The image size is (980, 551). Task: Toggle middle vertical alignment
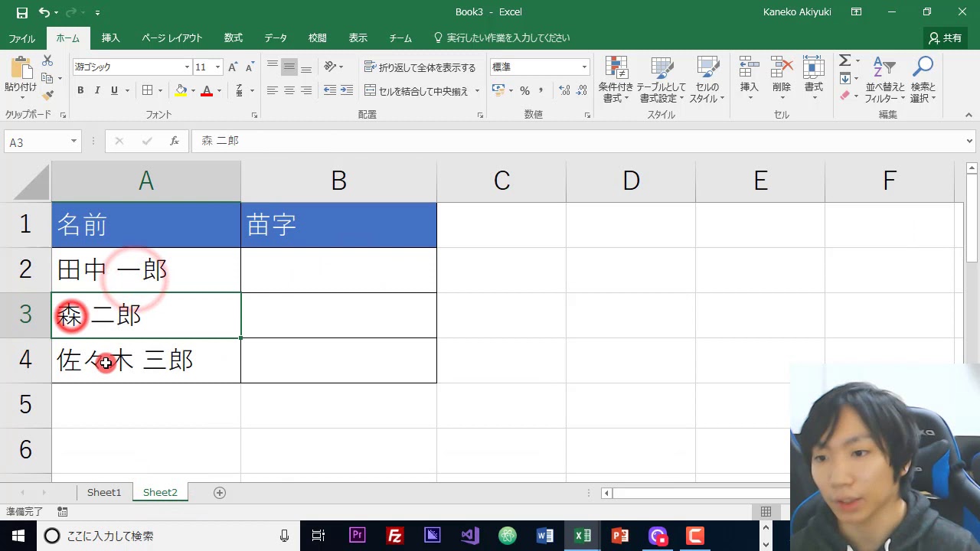[x=289, y=67]
